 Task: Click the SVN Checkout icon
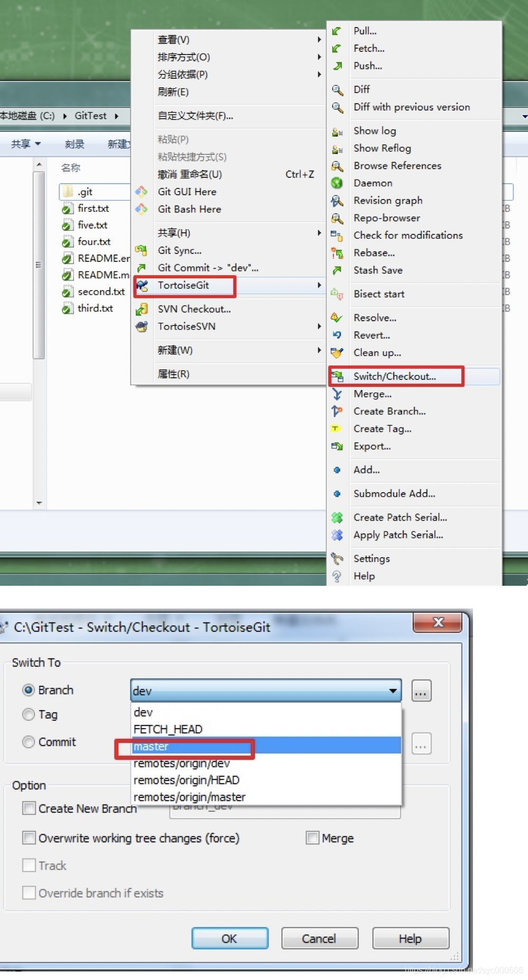click(x=141, y=309)
